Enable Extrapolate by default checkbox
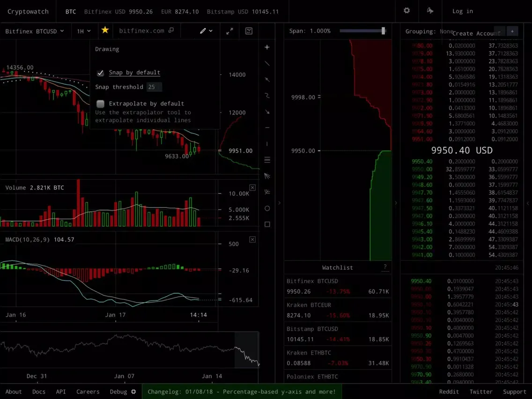The height and width of the screenshot is (399, 532). [x=100, y=103]
